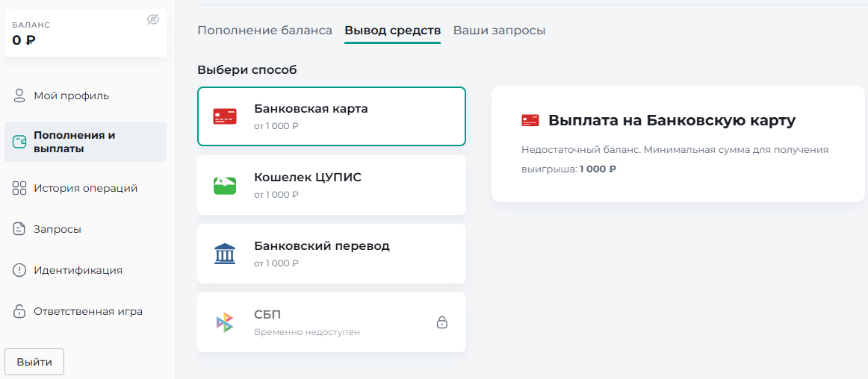
Task: Click the История операций grid icon
Action: click(19, 188)
